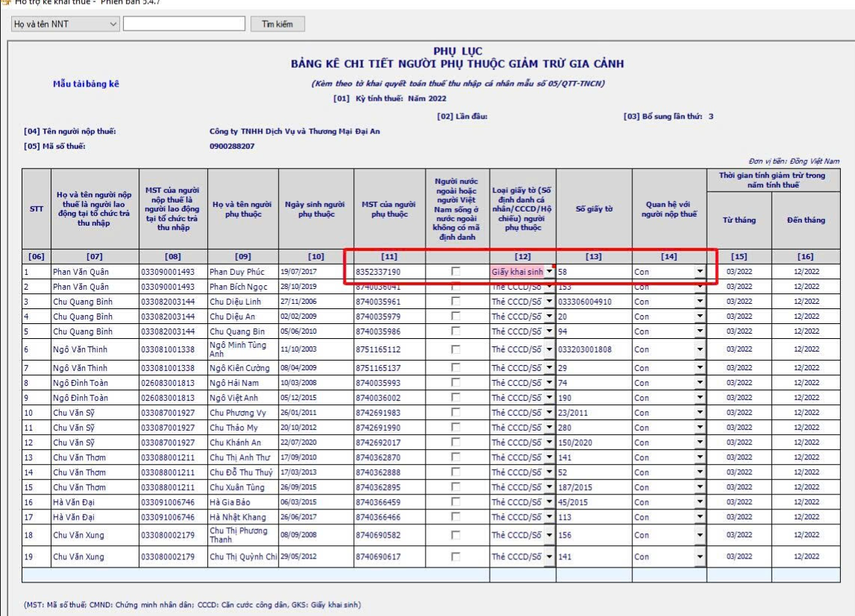Click the search text box beside Tìm kiếm

(x=183, y=25)
